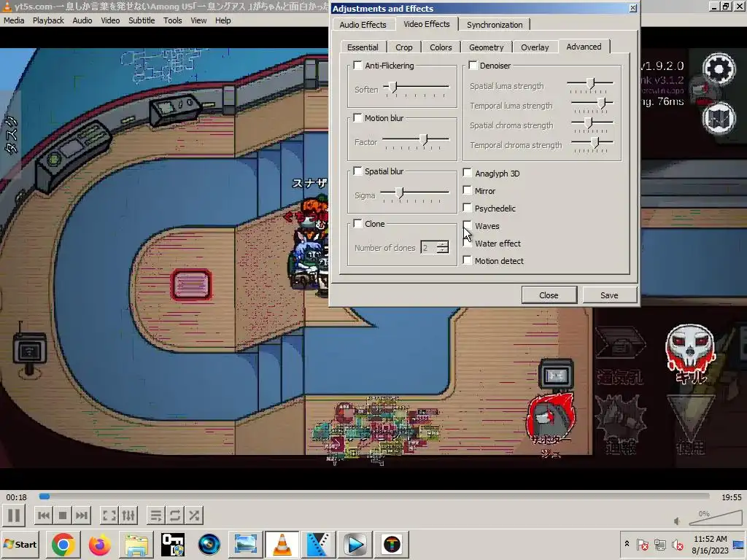Check the Motion detect option

468,260
